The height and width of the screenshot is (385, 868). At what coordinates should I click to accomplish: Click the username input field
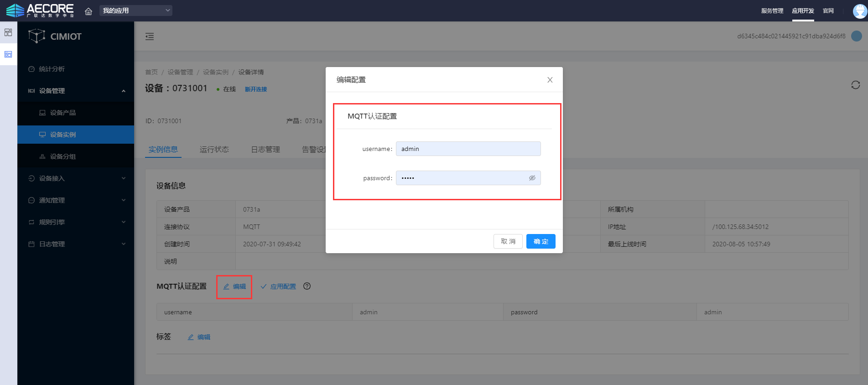pyautogui.click(x=468, y=149)
